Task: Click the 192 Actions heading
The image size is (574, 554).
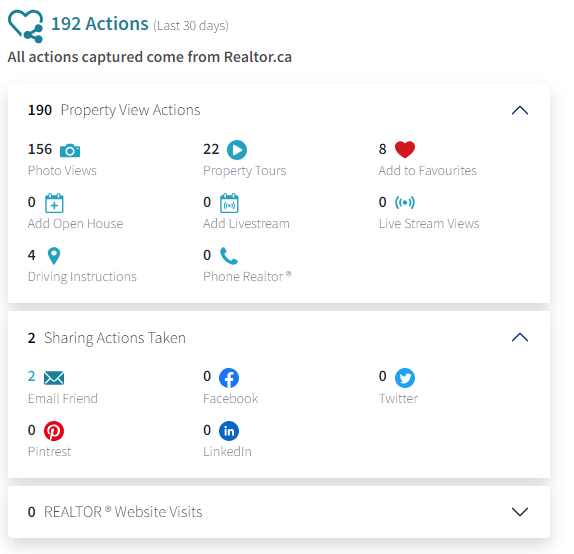Action: [x=100, y=24]
